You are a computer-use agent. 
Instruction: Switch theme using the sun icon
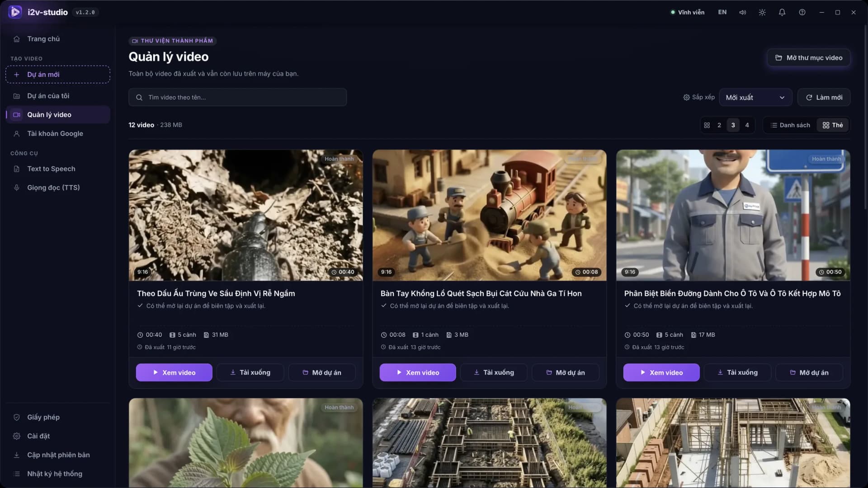[762, 12]
